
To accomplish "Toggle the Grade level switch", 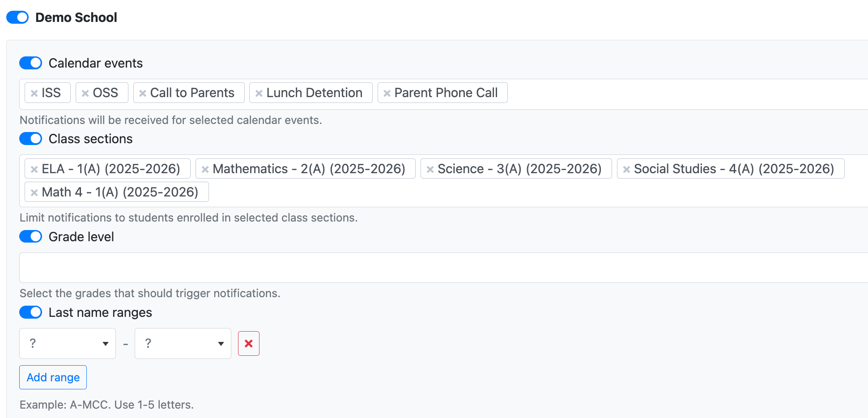I will [x=30, y=237].
